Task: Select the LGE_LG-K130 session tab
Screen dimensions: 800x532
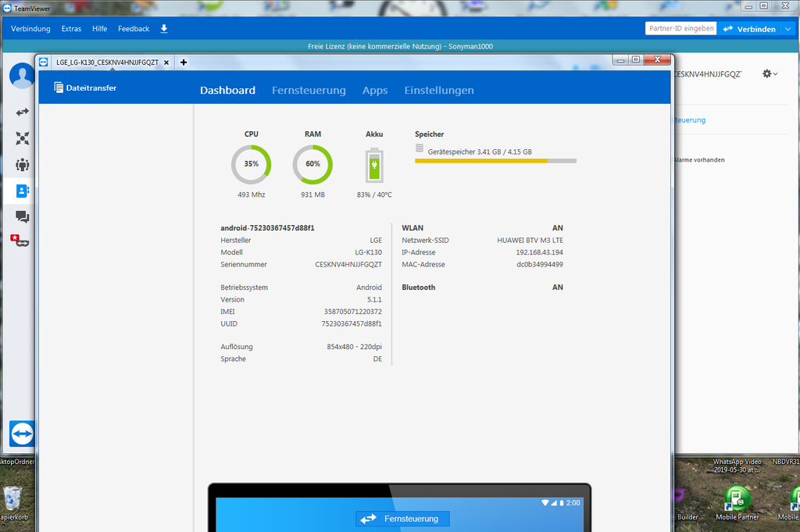Action: [107, 62]
